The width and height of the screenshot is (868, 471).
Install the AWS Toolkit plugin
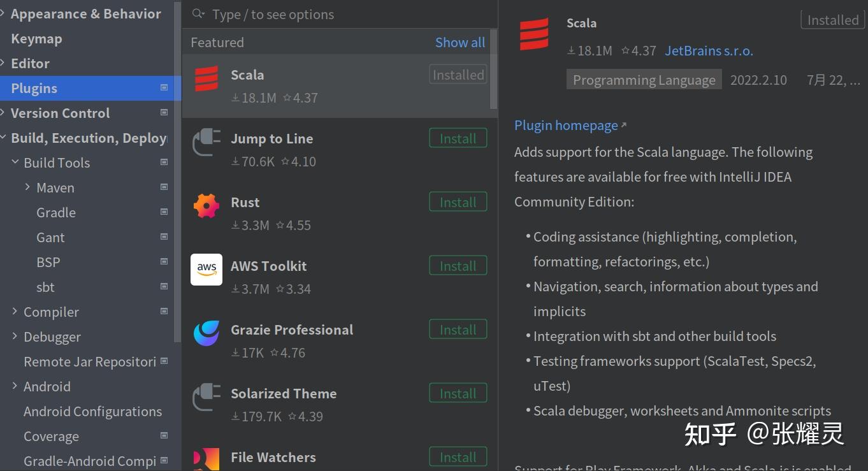pyautogui.click(x=458, y=266)
